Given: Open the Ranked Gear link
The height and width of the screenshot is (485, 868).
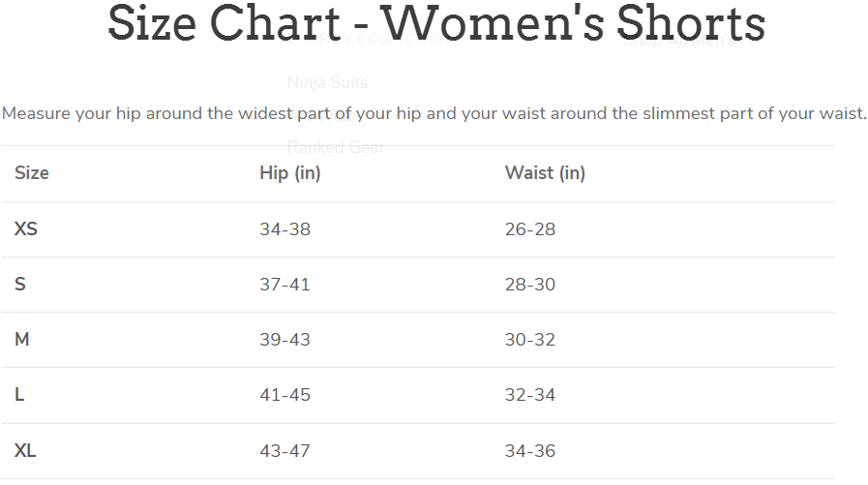Looking at the screenshot, I should [x=336, y=147].
